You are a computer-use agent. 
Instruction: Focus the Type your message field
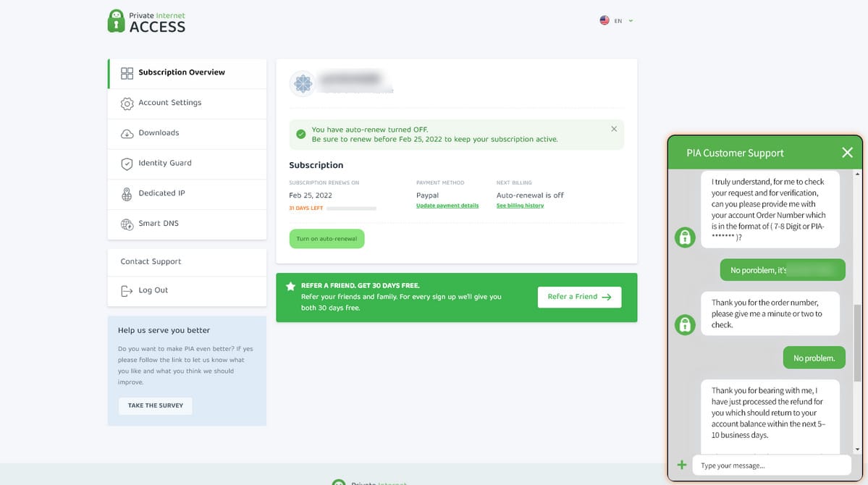pyautogui.click(x=771, y=465)
